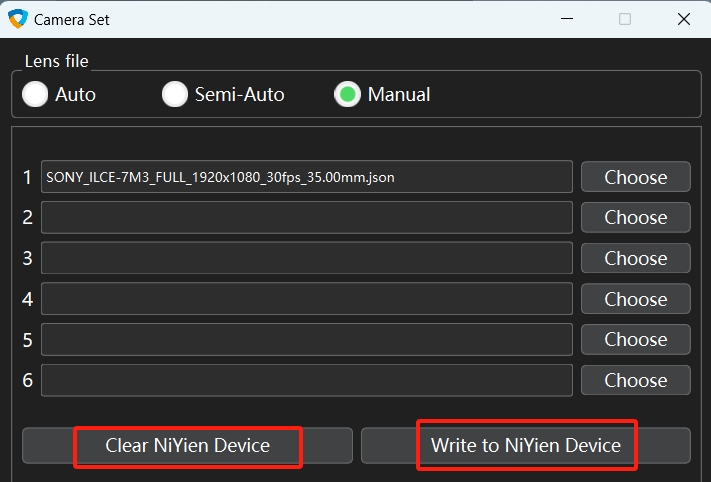This screenshot has height=482, width=711.
Task: Choose a lens file for slot 5
Action: 636,339
